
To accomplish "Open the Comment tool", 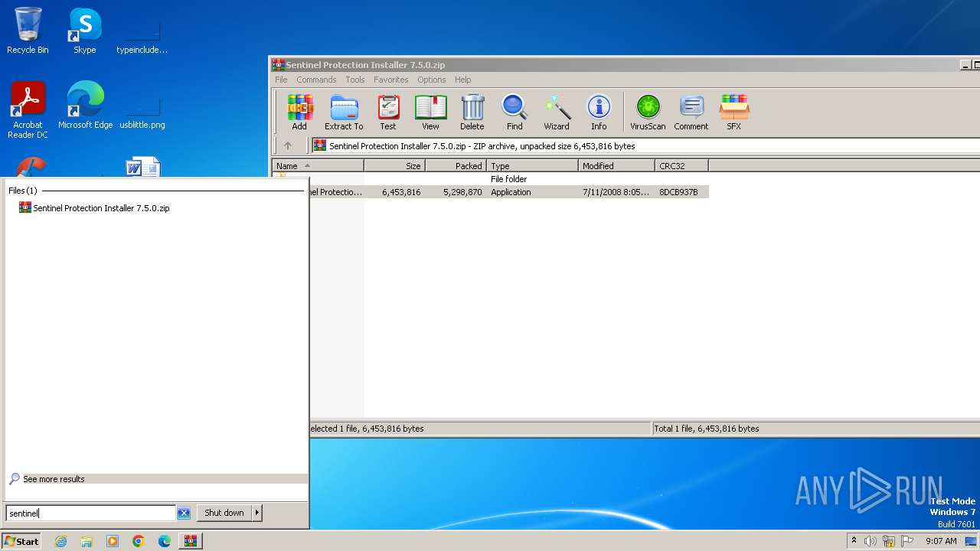I will pos(691,112).
